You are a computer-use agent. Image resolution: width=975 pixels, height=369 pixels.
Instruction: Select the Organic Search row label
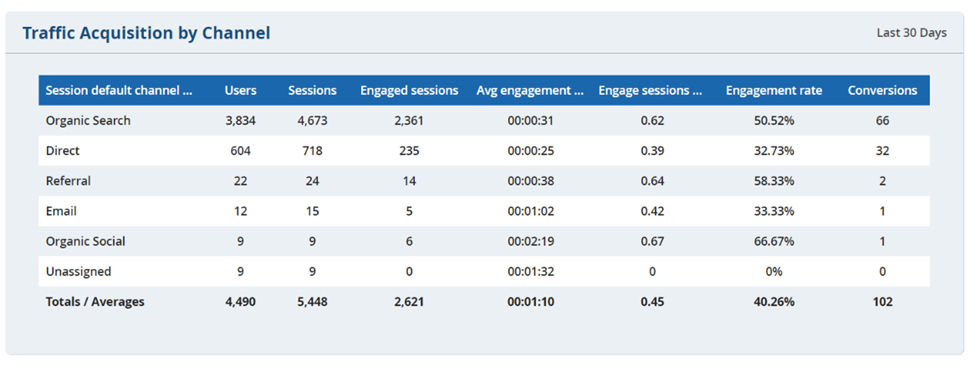[88, 121]
